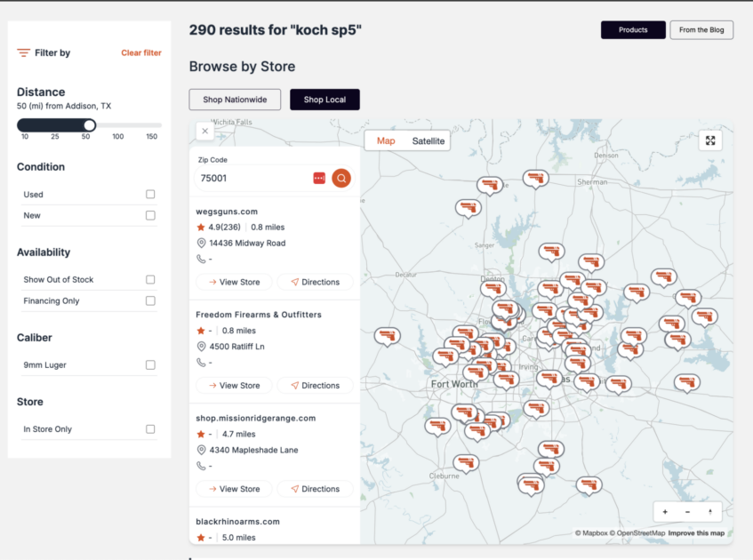Screen dimensions: 753x560
Task: Reset map bearing with compass button
Action: point(710,512)
